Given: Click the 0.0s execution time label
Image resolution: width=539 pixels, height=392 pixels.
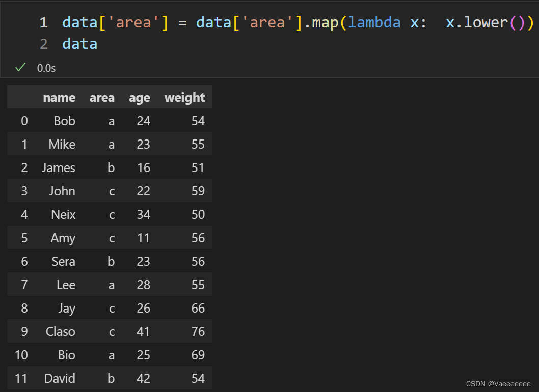Looking at the screenshot, I should pos(46,68).
